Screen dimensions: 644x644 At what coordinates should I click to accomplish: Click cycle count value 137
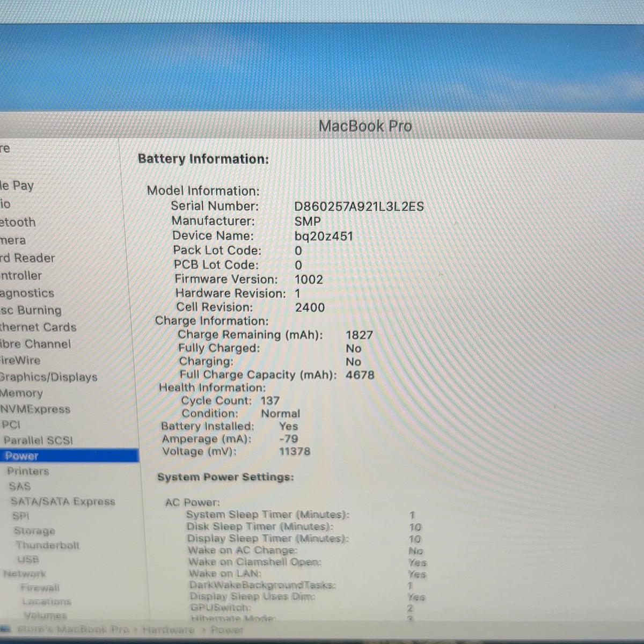coord(270,400)
